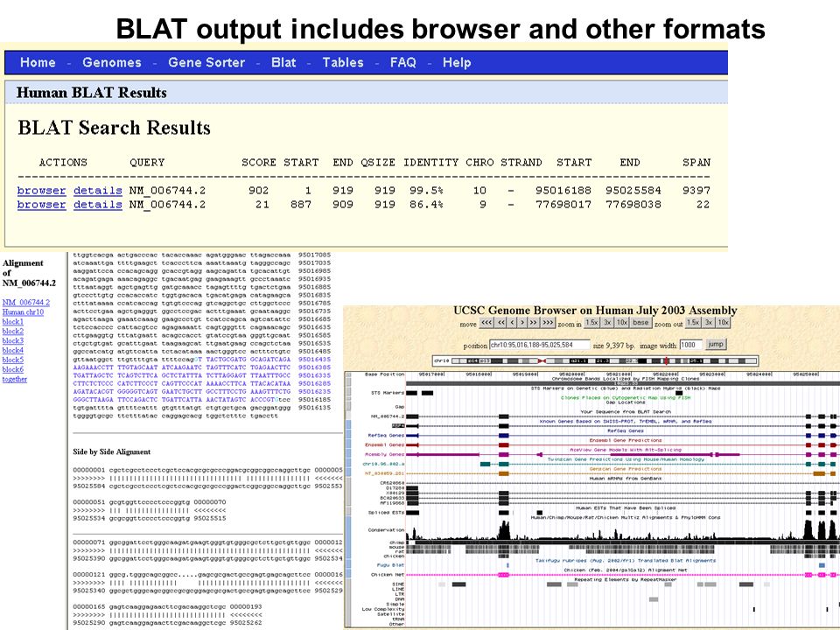Open the Tables menu item
The image size is (840, 630).
[343, 63]
